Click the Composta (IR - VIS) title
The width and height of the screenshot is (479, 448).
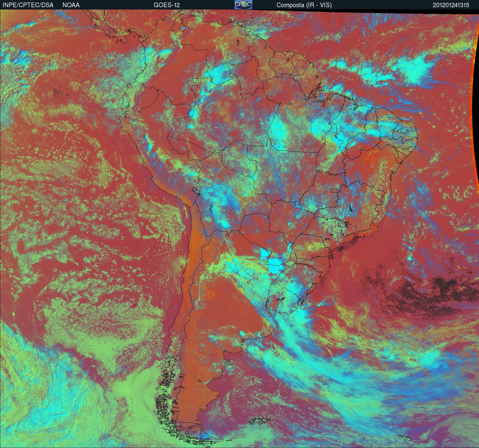click(304, 5)
